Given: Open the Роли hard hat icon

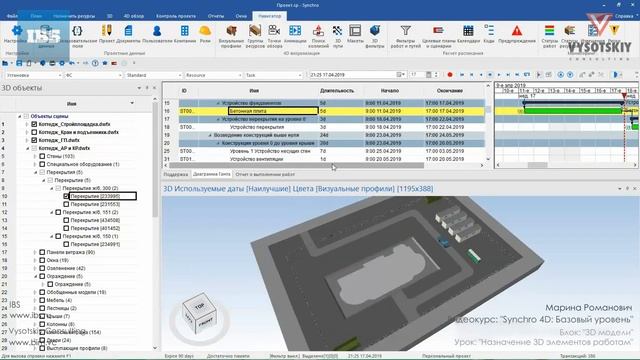Looking at the screenshot, I should [205, 31].
